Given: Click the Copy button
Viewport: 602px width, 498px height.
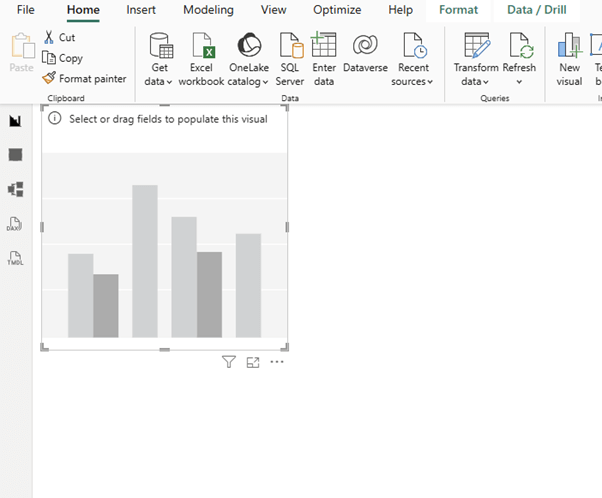Looking at the screenshot, I should point(63,58).
